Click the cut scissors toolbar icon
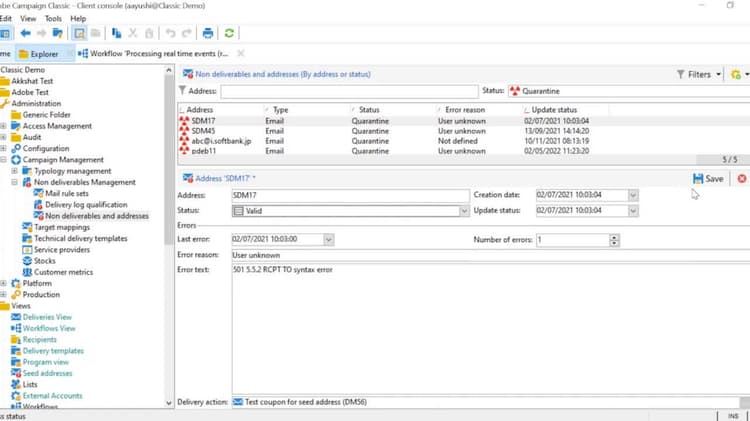Image resolution: width=750 pixels, height=421 pixels. click(133, 33)
